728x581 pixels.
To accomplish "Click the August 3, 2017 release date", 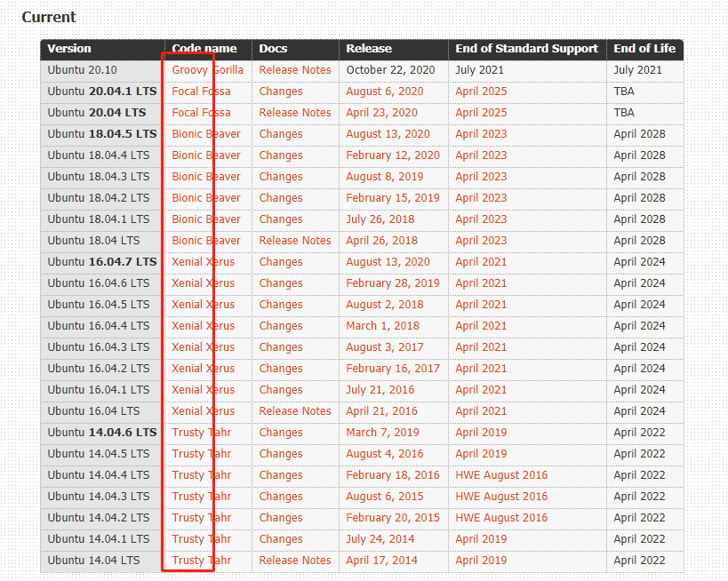I will 384,347.
